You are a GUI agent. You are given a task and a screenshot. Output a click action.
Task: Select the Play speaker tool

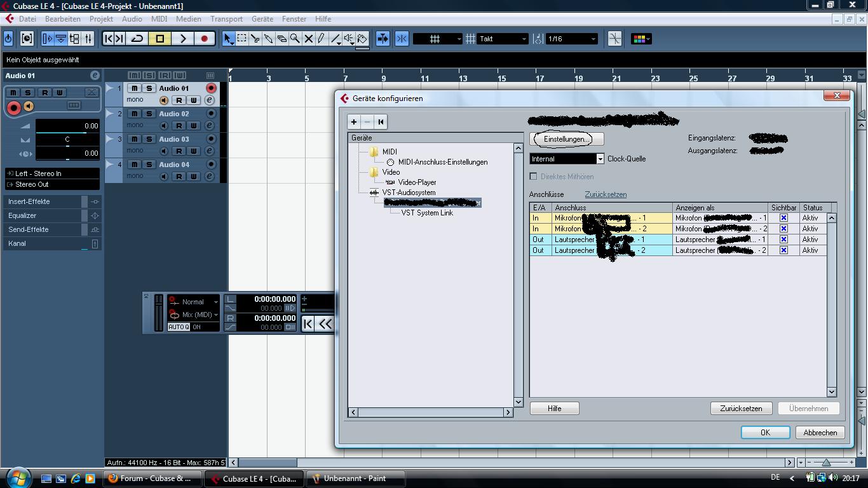click(349, 39)
